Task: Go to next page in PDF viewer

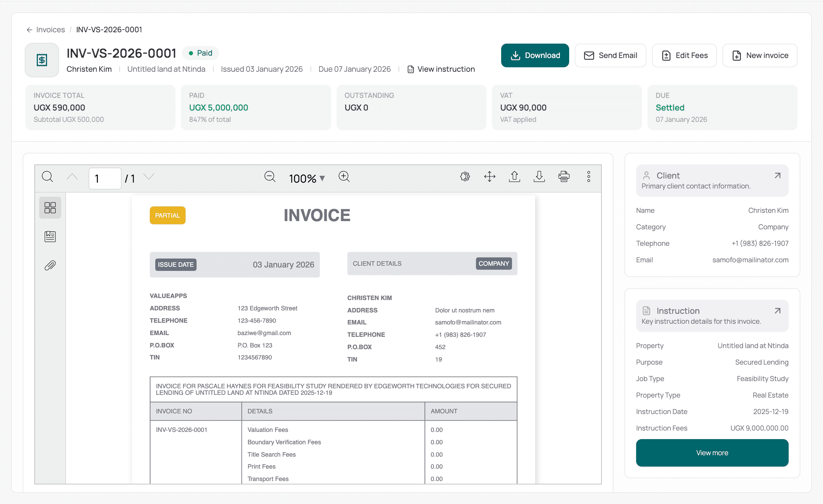Action: pos(149,177)
